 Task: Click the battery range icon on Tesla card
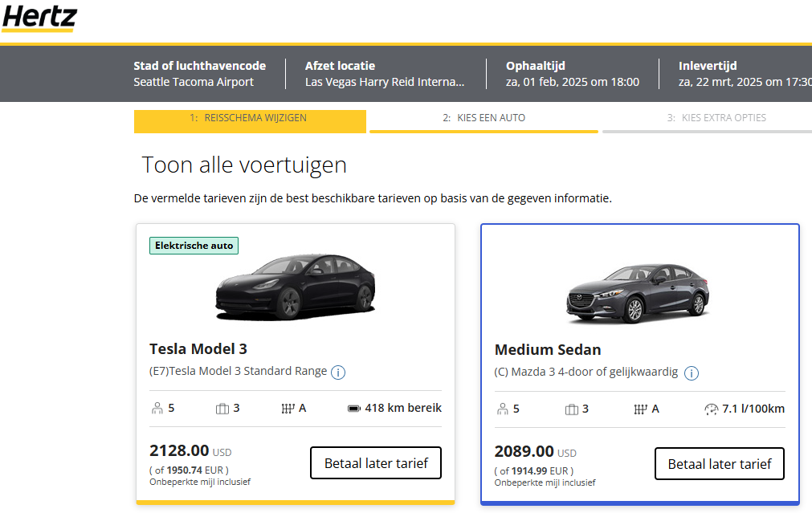point(353,409)
